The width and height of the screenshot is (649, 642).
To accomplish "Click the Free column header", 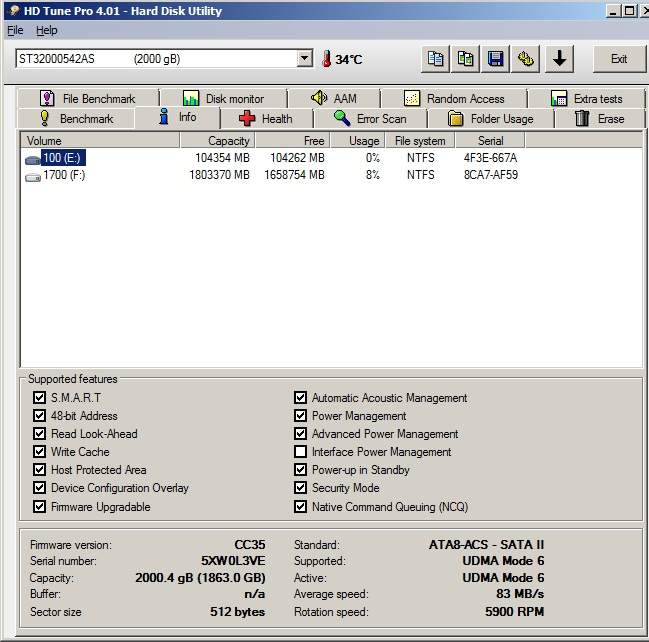I will tap(293, 141).
